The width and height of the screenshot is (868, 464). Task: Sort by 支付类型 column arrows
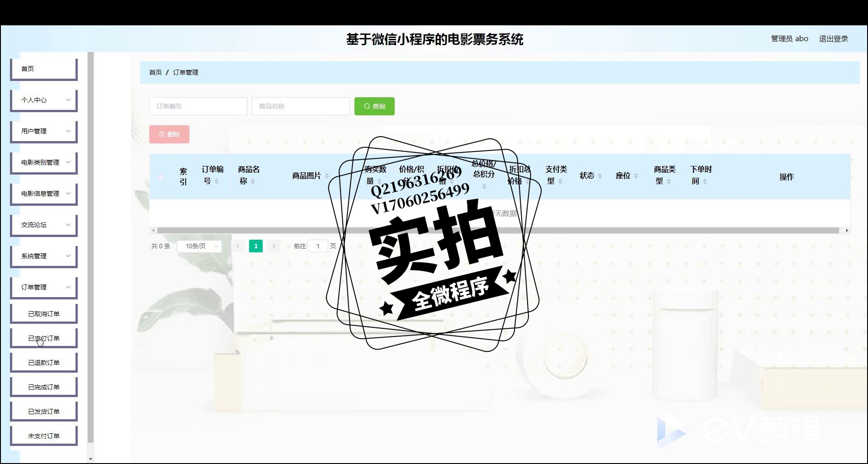pyautogui.click(x=560, y=181)
